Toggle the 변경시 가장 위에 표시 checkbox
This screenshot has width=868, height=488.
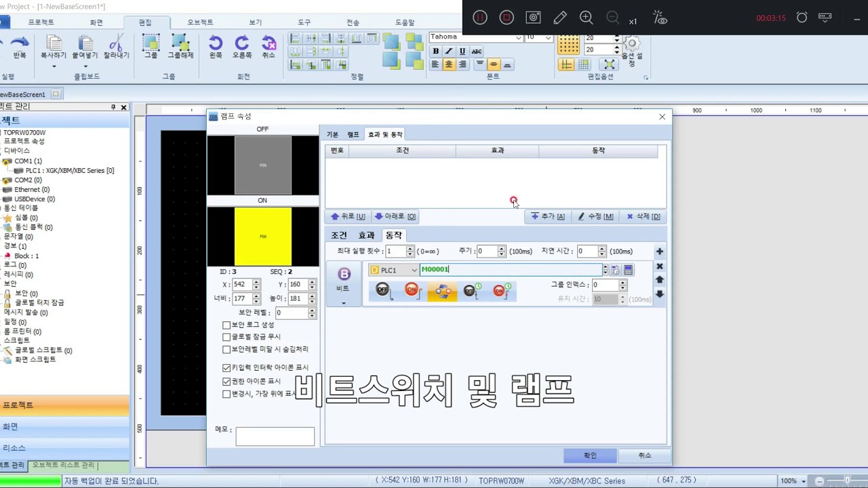click(226, 394)
